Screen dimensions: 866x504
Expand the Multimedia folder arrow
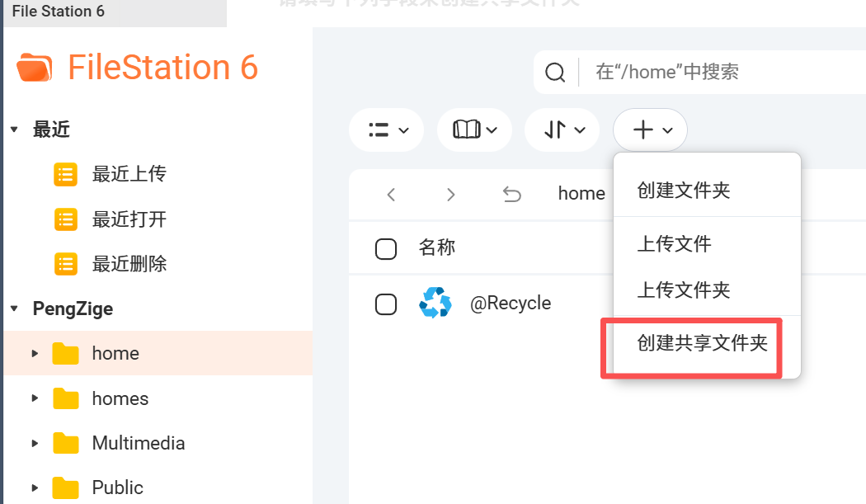point(35,443)
